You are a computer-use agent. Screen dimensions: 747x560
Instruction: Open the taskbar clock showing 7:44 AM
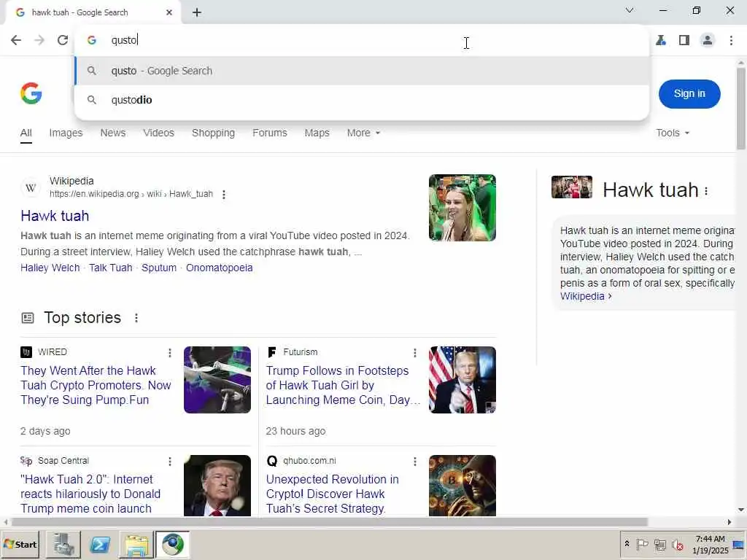pyautogui.click(x=710, y=544)
